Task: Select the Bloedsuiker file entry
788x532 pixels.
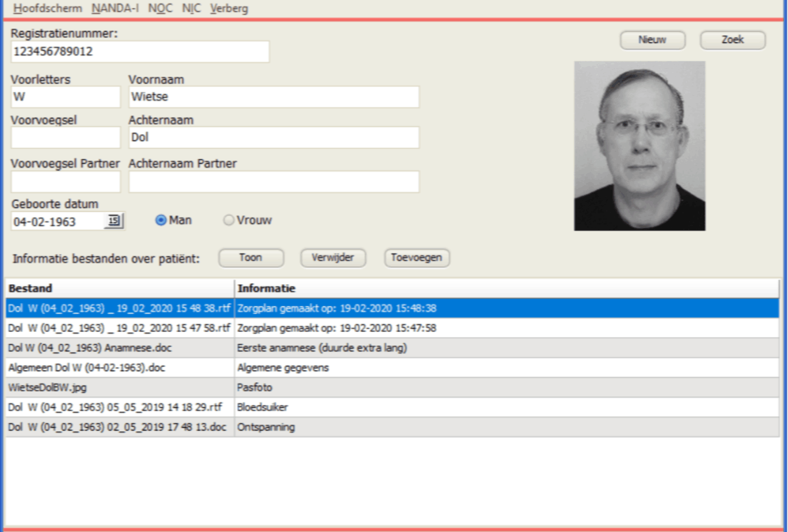Action: (x=263, y=407)
